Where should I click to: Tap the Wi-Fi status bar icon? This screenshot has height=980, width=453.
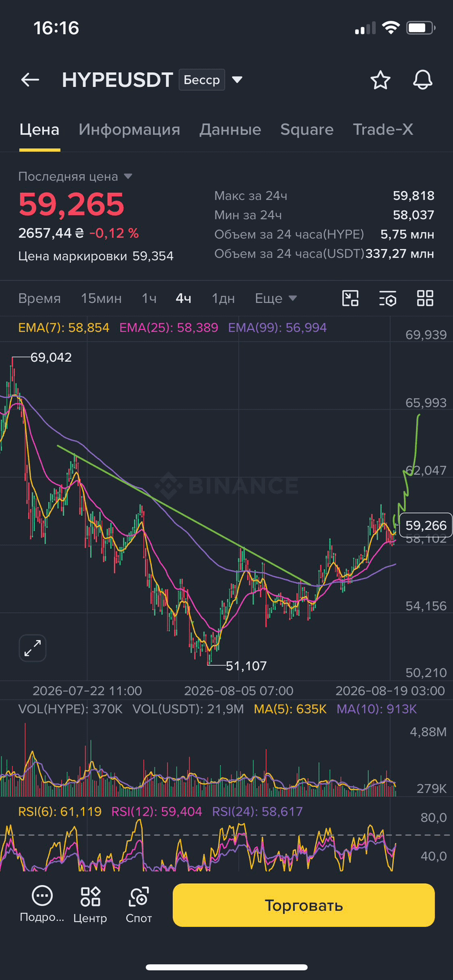pyautogui.click(x=391, y=28)
